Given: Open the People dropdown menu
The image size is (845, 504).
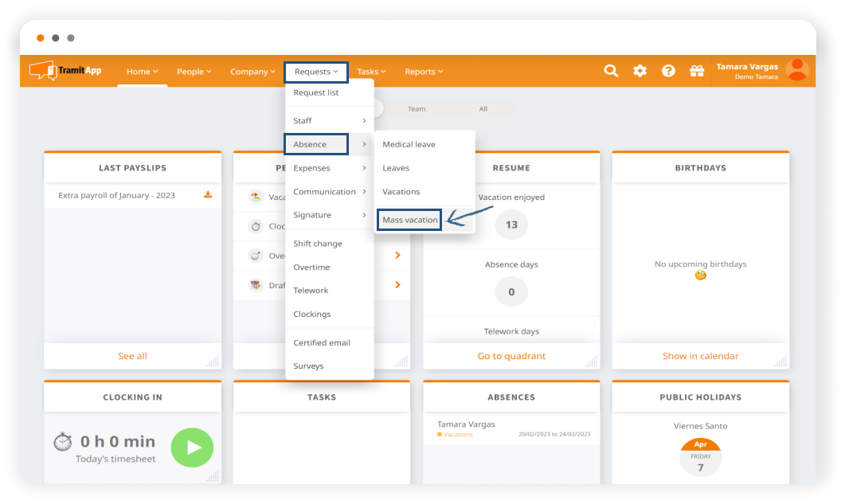Looking at the screenshot, I should (x=194, y=72).
